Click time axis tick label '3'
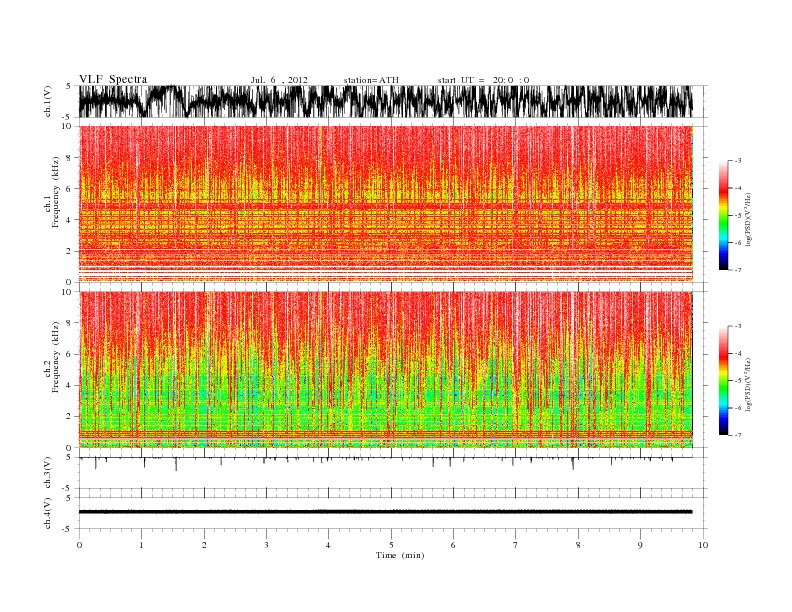Viewport: 792px width, 612px height. (x=266, y=545)
